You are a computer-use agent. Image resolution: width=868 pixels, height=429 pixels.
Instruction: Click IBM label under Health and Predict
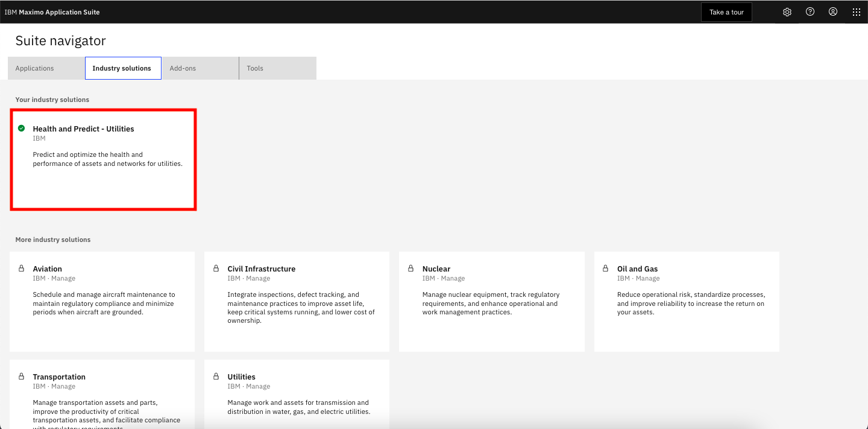(x=39, y=139)
